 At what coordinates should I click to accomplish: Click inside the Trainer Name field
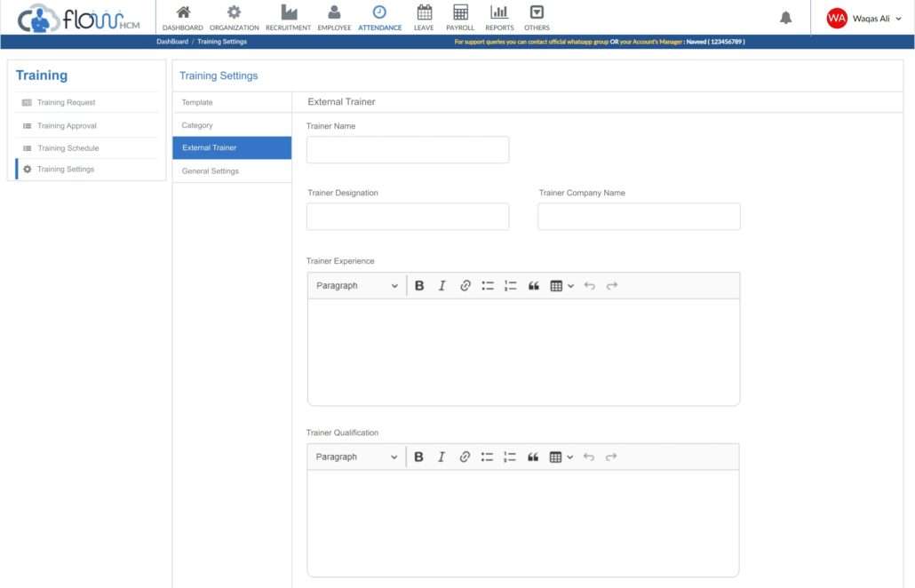tap(407, 149)
